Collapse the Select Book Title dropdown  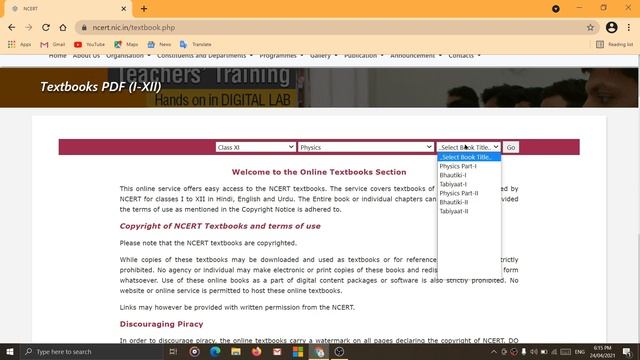[x=469, y=147]
